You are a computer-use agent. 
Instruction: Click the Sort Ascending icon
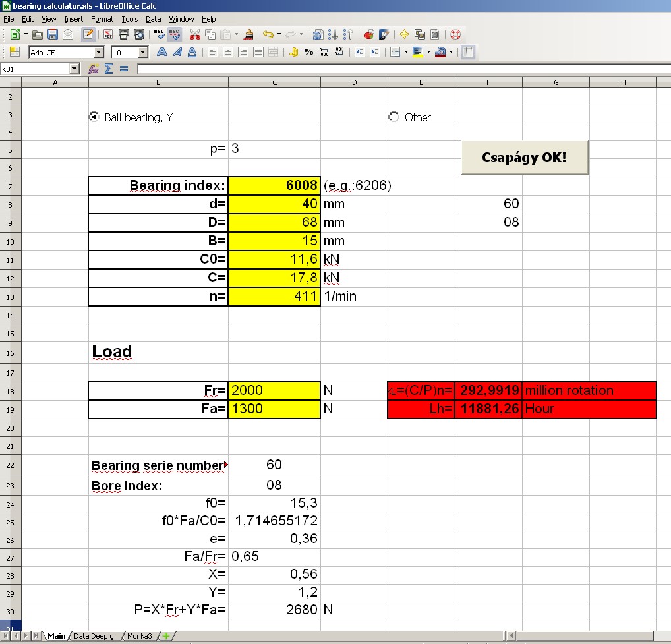coord(334,34)
